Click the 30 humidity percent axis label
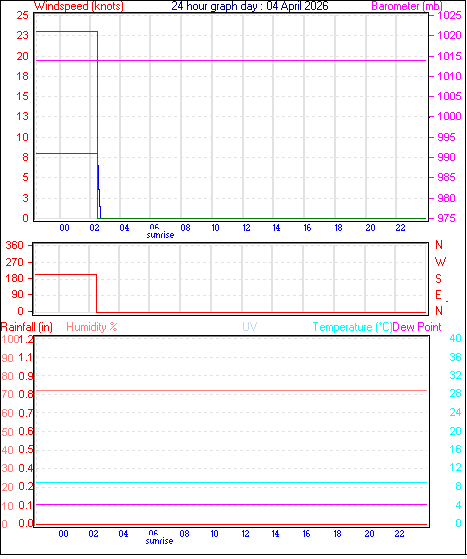This screenshot has width=467, height=559. (7, 468)
